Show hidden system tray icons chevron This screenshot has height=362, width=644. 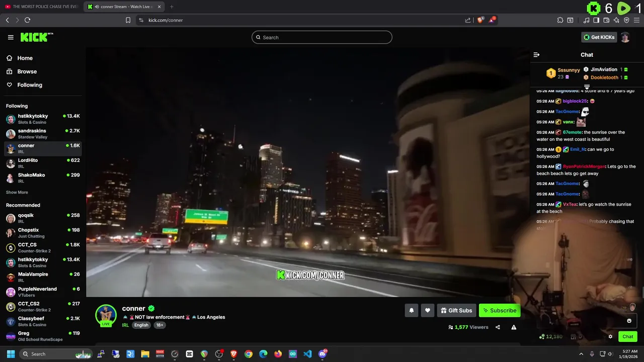point(582,354)
